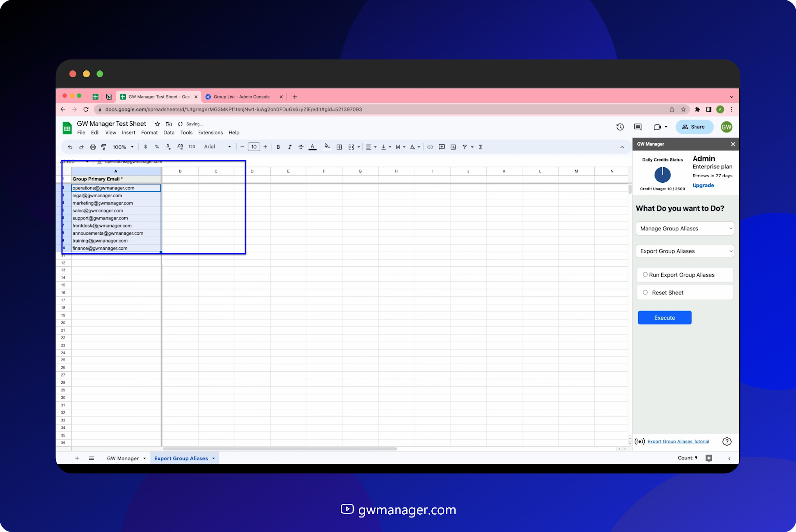796x532 pixels.
Task: Add a new sheet with plus icon
Action: click(77, 458)
